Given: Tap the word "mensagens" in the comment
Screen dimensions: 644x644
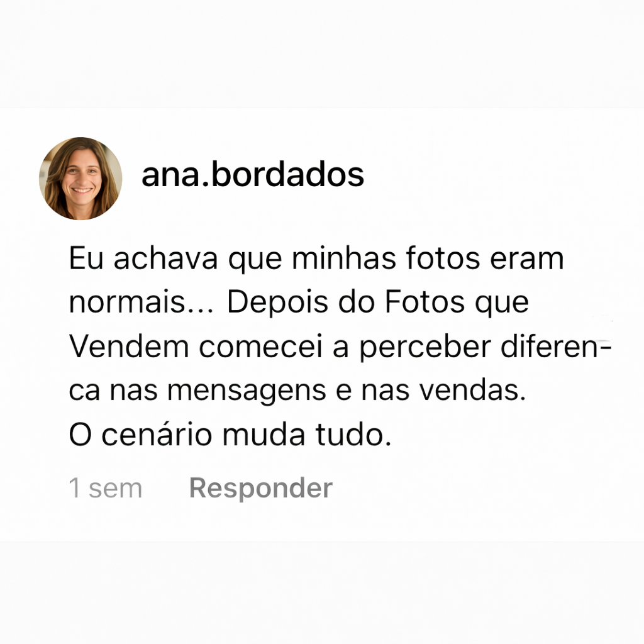Looking at the screenshot, I should tap(247, 391).
